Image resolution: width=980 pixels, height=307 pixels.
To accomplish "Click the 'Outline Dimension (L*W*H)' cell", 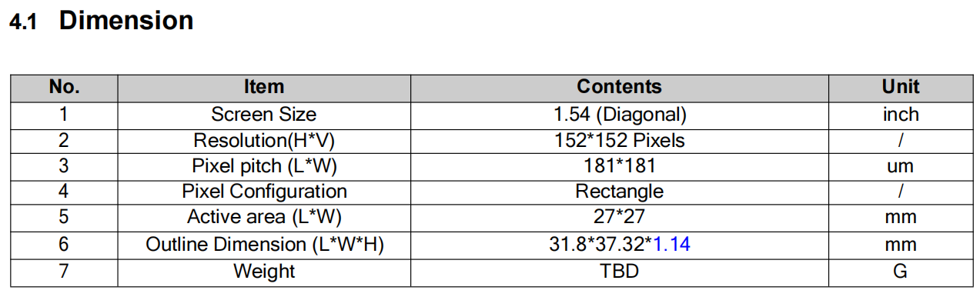I will (x=264, y=245).
